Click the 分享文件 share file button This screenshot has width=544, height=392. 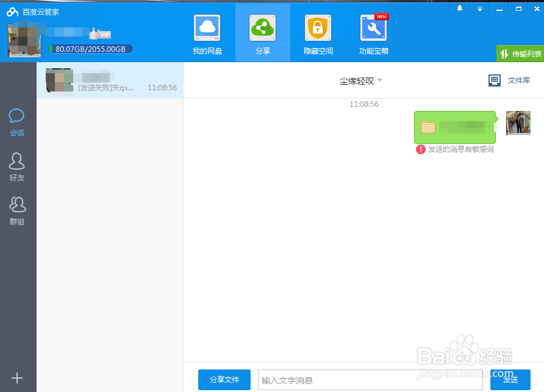coord(224,379)
